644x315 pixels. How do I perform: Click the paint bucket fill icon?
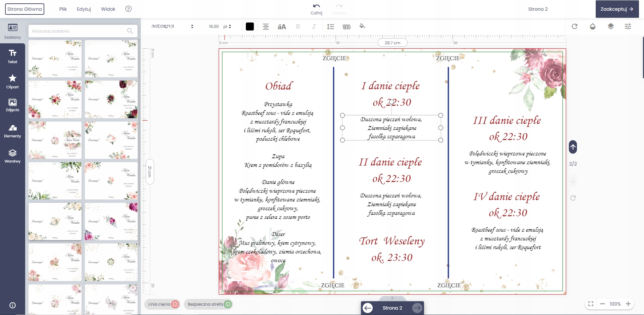tap(362, 26)
